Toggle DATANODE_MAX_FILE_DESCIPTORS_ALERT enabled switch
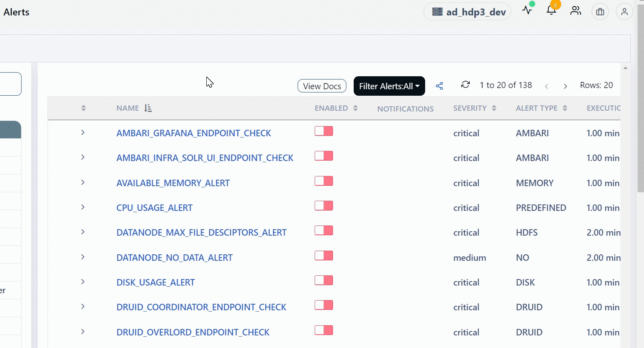Image resolution: width=644 pixels, height=348 pixels. 324,230
